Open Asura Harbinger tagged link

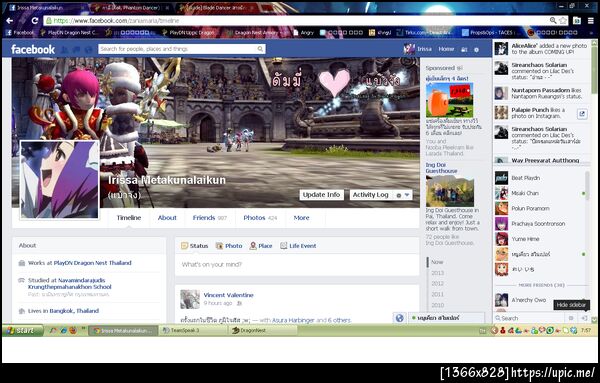click(293, 320)
